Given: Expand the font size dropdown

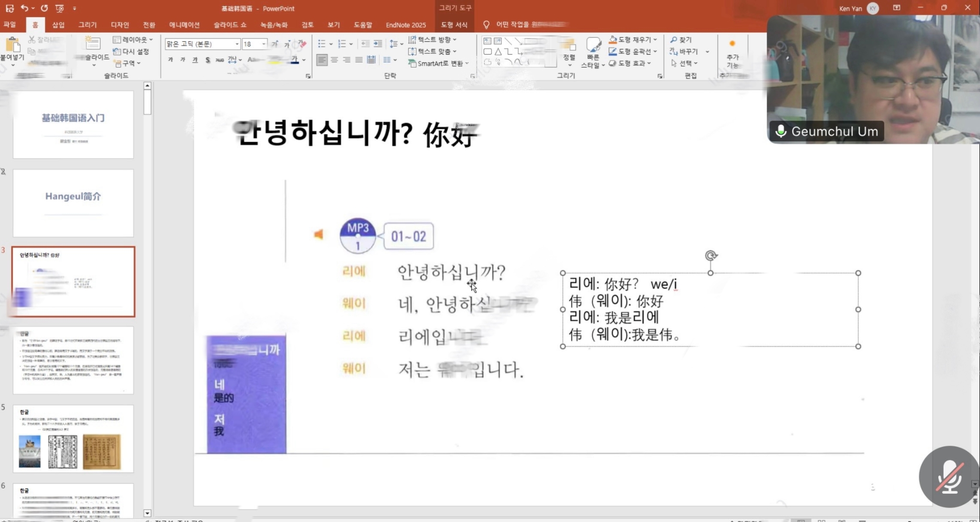Looking at the screenshot, I should (x=264, y=44).
